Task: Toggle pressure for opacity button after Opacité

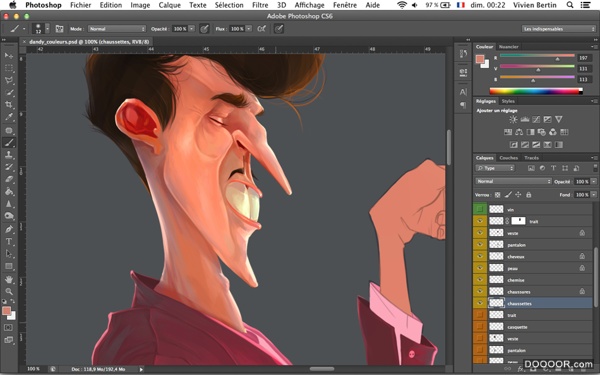Action: [204, 29]
